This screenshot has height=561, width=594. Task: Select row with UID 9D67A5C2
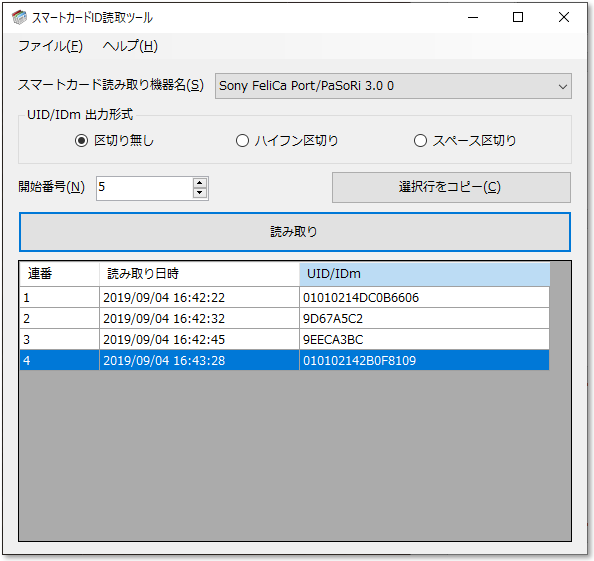click(x=284, y=319)
